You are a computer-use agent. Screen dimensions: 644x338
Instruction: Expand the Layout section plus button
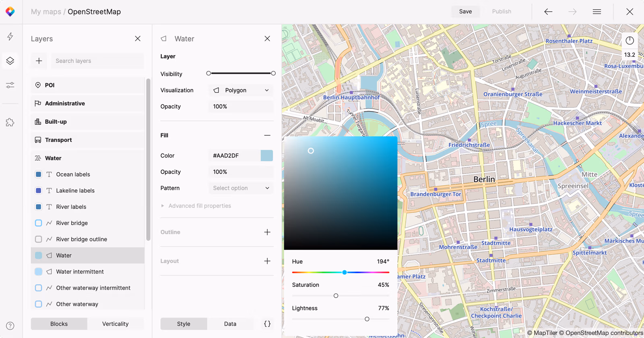(267, 261)
